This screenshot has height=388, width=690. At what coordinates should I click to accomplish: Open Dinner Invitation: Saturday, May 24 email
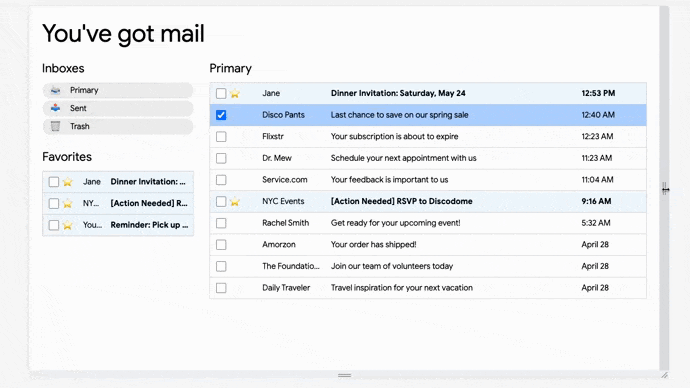pyautogui.click(x=398, y=93)
